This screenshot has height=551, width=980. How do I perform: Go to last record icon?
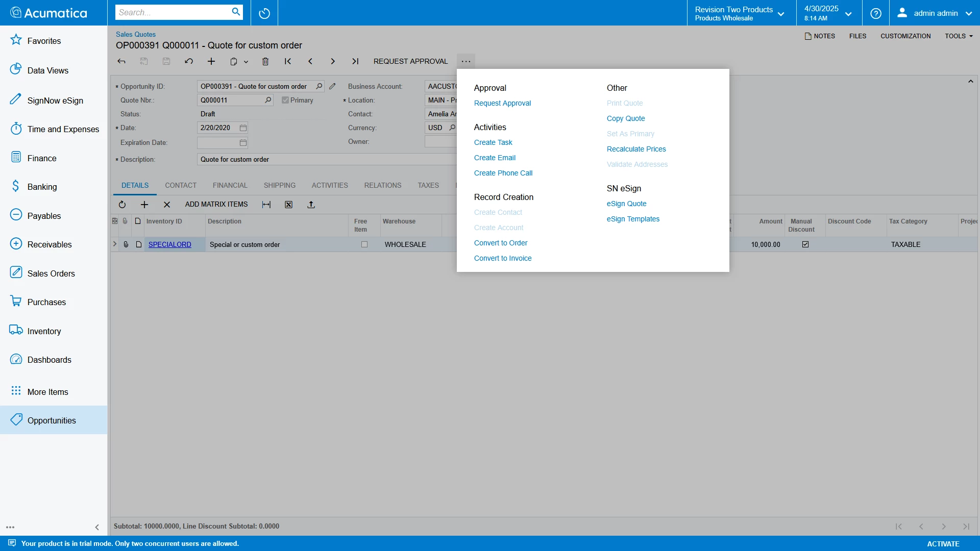pos(355,61)
